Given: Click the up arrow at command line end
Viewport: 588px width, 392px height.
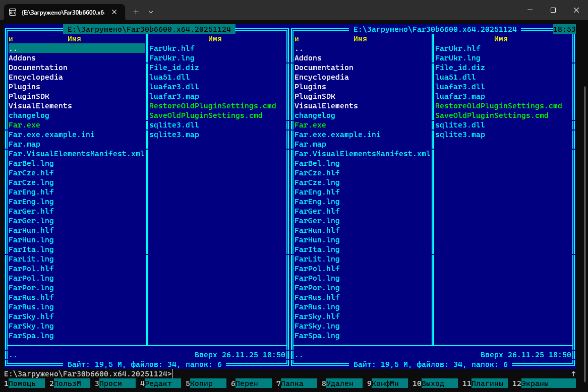Looking at the screenshot, I should tap(573, 374).
